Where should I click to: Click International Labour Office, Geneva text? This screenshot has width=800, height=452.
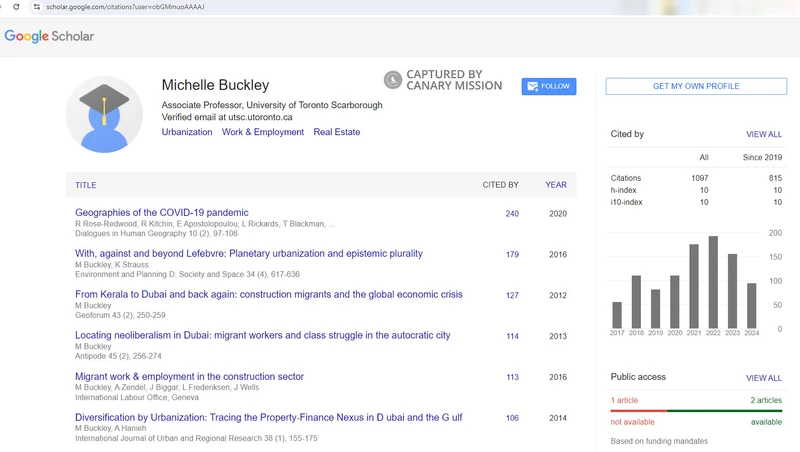[x=137, y=397]
